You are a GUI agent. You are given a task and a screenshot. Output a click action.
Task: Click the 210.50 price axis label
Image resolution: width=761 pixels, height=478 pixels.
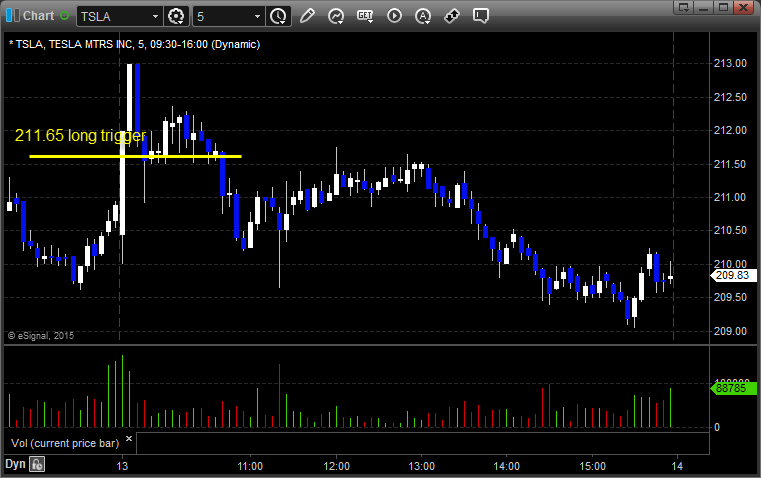pyautogui.click(x=730, y=230)
